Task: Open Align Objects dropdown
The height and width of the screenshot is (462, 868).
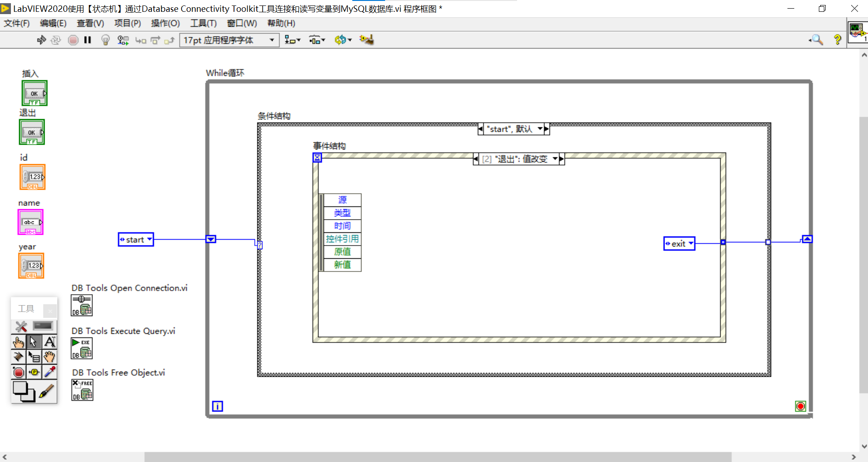Action: click(293, 40)
